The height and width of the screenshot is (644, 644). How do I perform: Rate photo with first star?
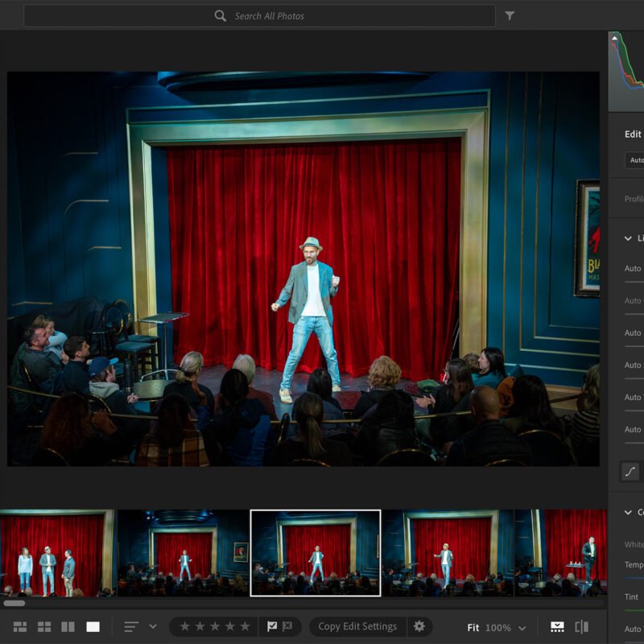pyautogui.click(x=185, y=626)
